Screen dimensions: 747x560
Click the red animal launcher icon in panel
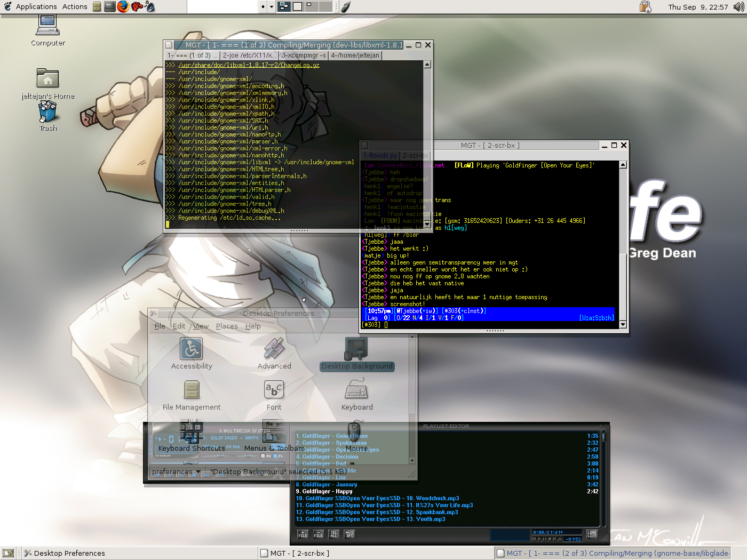(x=137, y=6)
